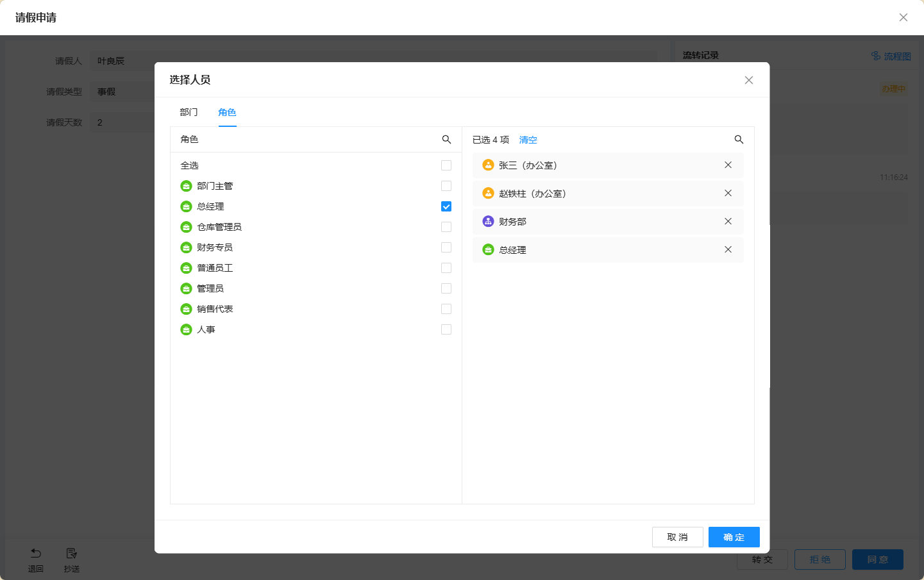Image resolution: width=924 pixels, height=580 pixels.
Task: Click the green 部门主管 role icon
Action: tap(187, 186)
